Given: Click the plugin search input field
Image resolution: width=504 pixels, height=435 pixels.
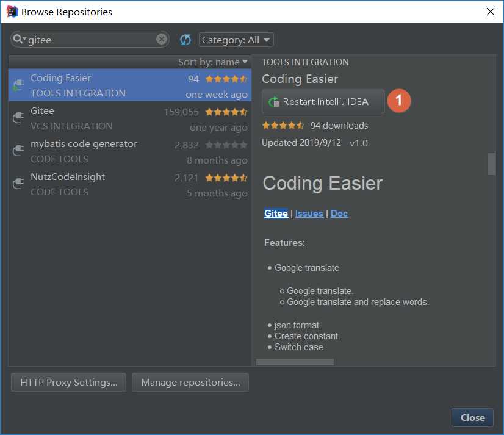Looking at the screenshot, I should [92, 40].
